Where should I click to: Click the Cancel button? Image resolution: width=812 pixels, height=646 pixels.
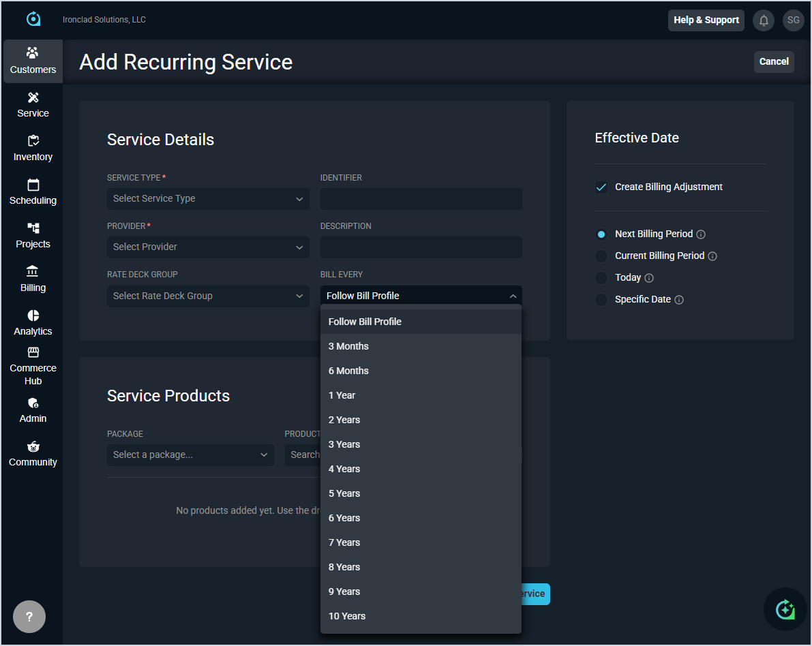tap(774, 61)
